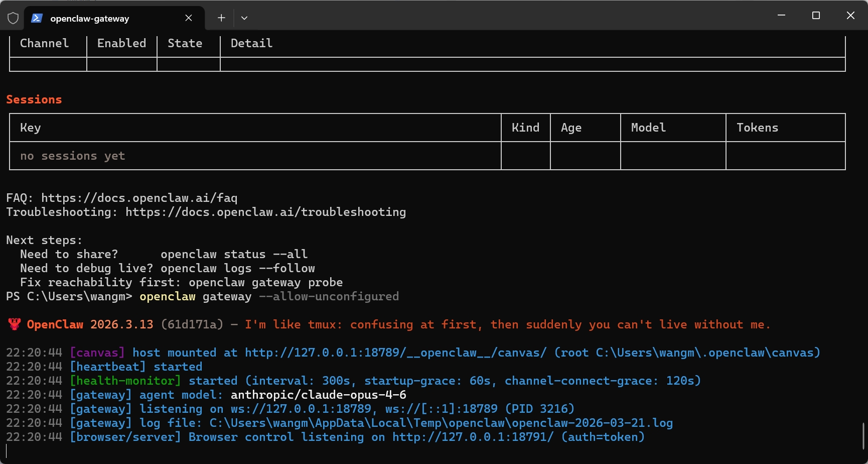The height and width of the screenshot is (464, 868).
Task: Click the red lobster OpenClaw icon
Action: point(15,324)
